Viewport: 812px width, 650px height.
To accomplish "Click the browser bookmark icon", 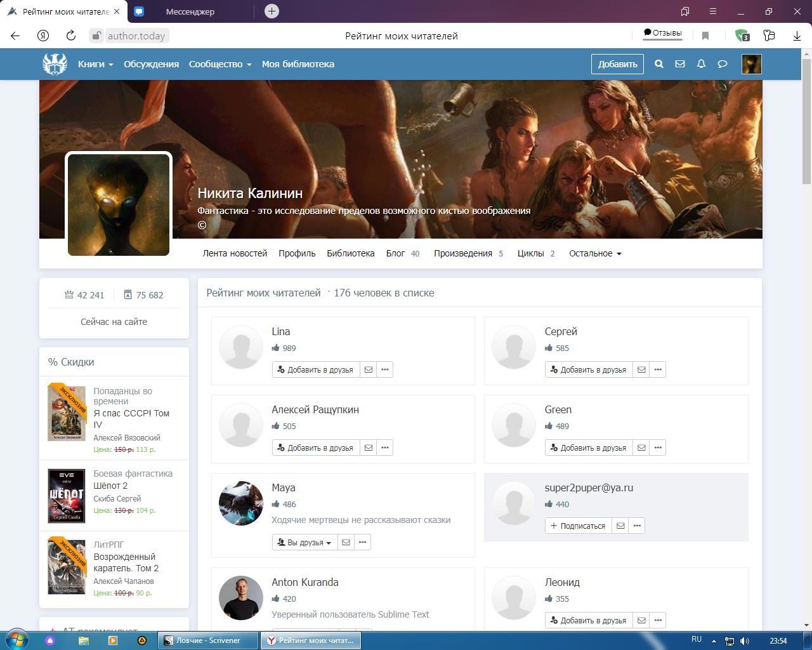I will 705,36.
